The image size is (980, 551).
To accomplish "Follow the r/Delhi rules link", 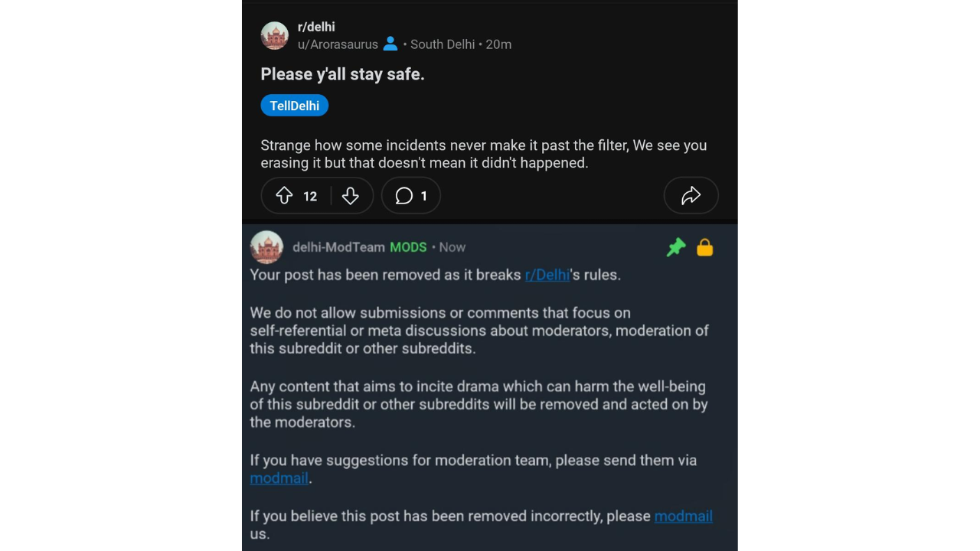I will click(x=547, y=275).
